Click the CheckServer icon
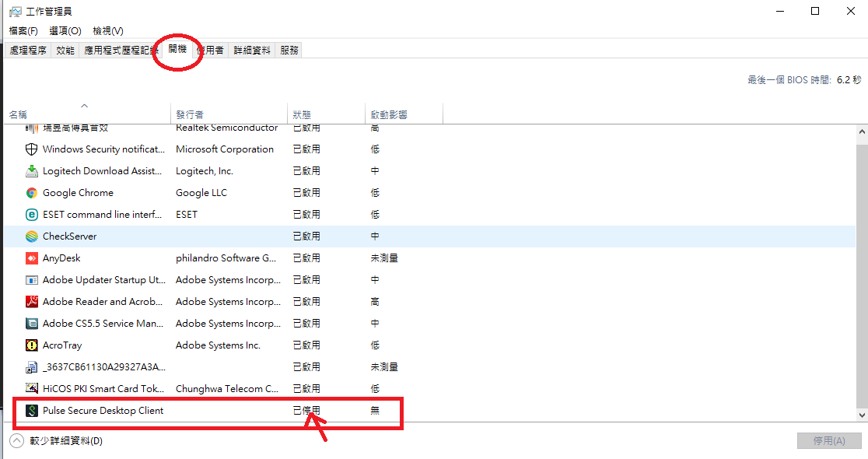This screenshot has height=459, width=868. (x=32, y=237)
